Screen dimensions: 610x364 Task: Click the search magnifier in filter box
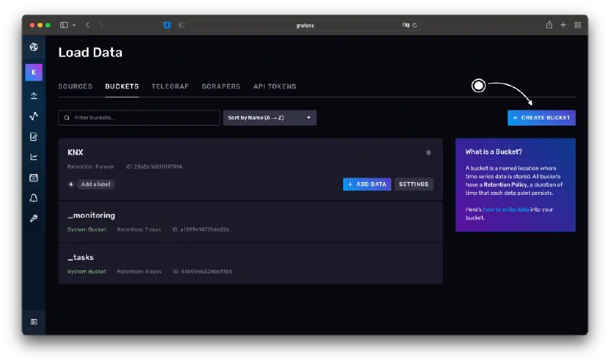point(67,118)
